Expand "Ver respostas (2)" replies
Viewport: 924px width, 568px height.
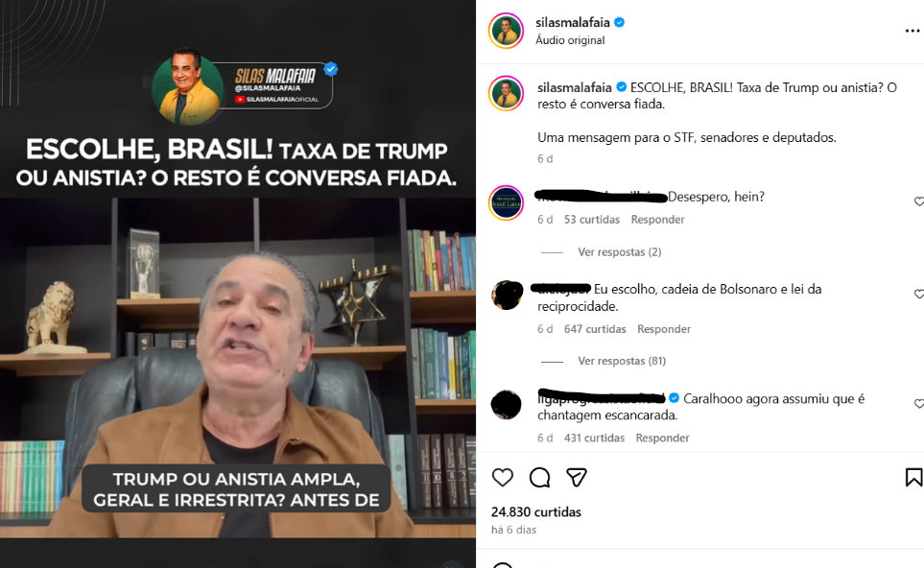619,252
